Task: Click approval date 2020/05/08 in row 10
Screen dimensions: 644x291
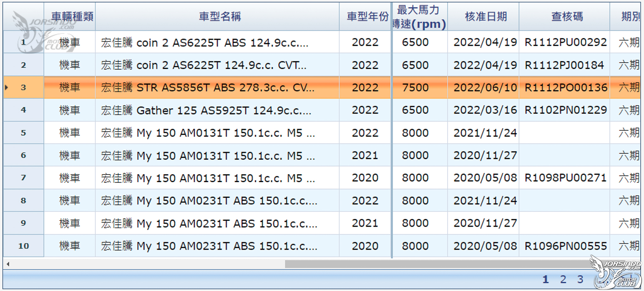Action: (x=485, y=246)
